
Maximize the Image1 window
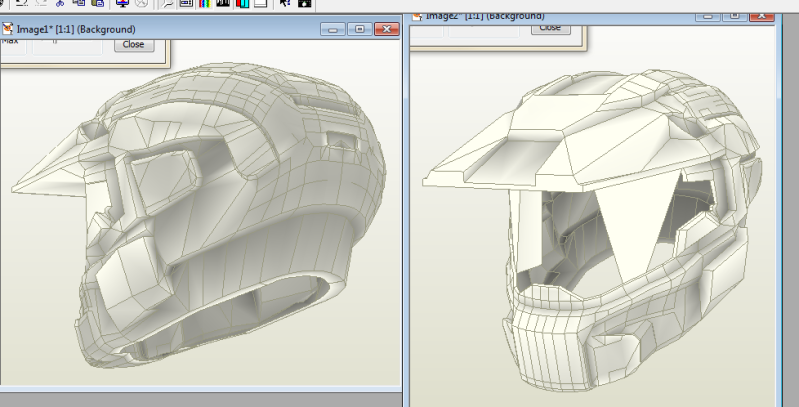click(x=360, y=29)
